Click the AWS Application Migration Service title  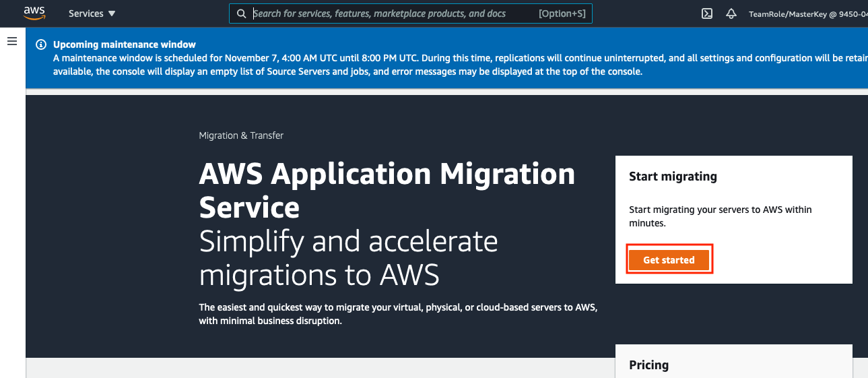click(x=387, y=191)
